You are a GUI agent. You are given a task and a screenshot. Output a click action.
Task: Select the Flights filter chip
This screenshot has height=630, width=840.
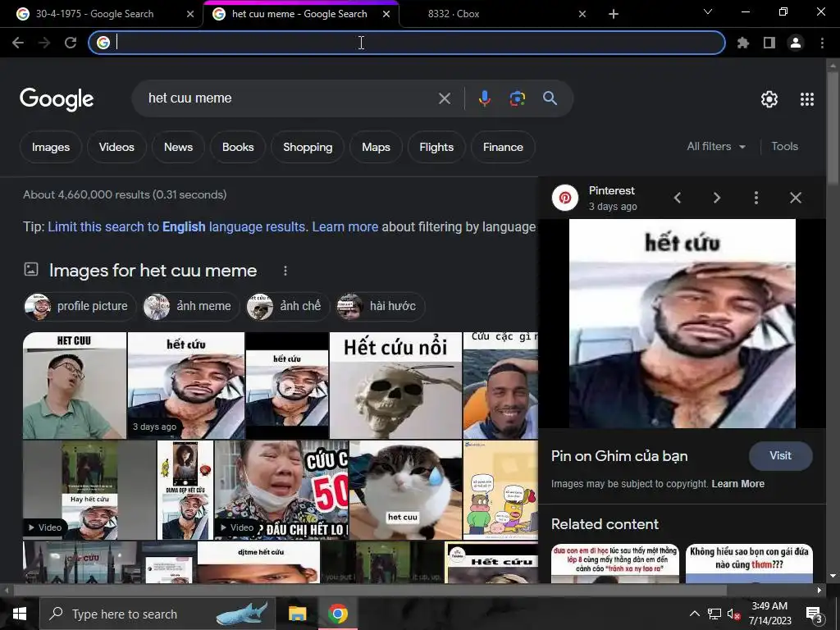[x=436, y=147]
